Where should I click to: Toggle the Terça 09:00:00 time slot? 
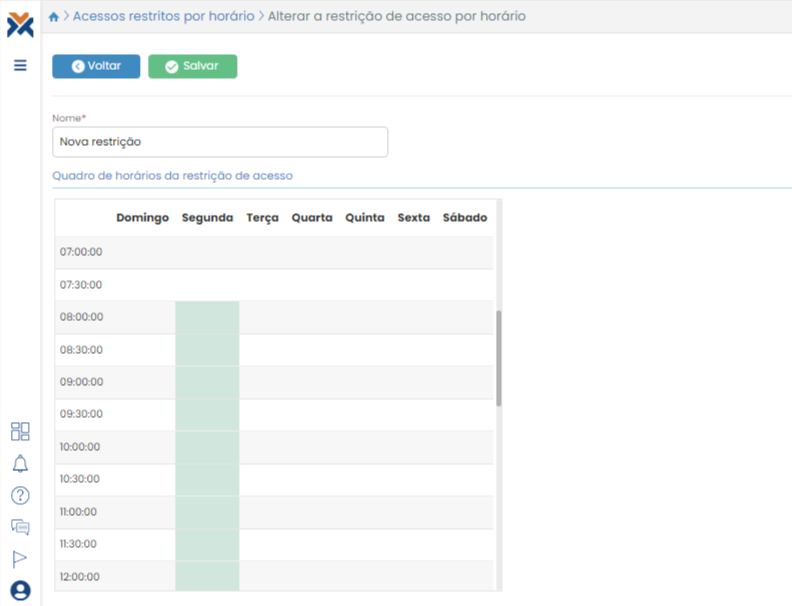tap(262, 382)
